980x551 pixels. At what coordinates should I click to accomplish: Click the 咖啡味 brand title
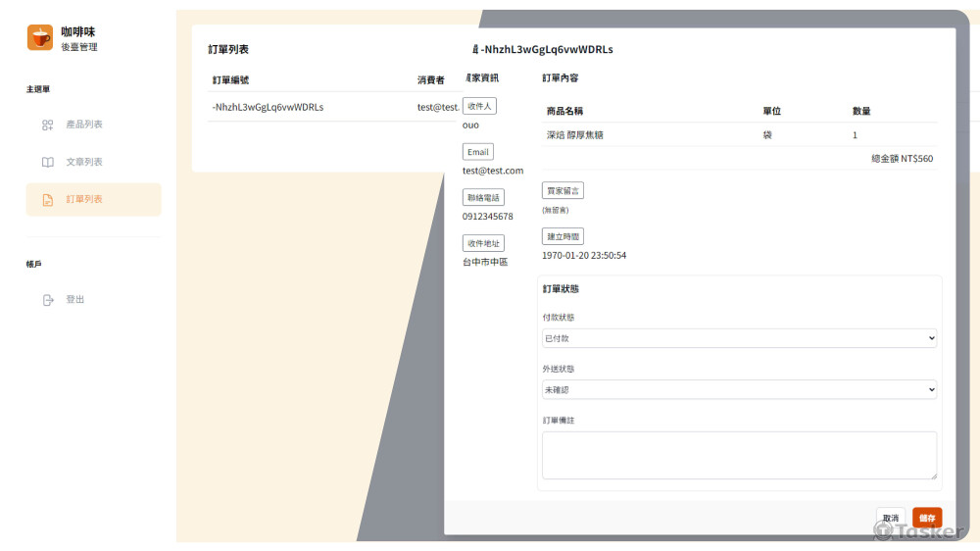click(x=78, y=31)
